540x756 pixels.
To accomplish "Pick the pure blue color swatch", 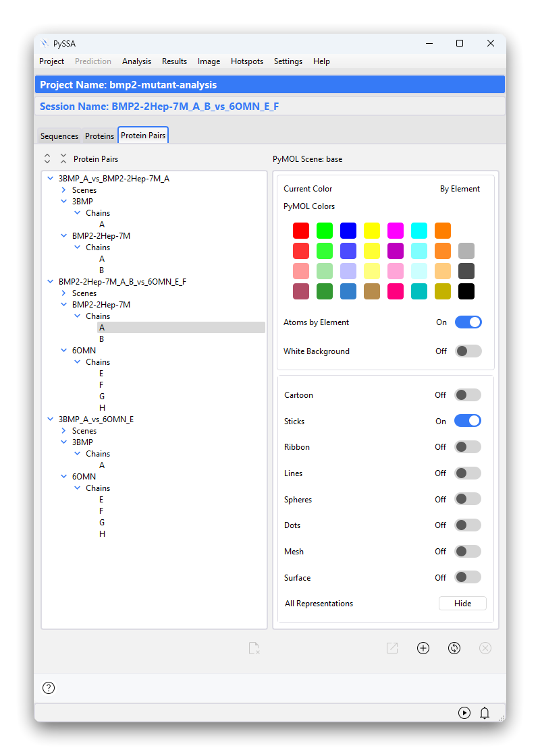I will (348, 231).
